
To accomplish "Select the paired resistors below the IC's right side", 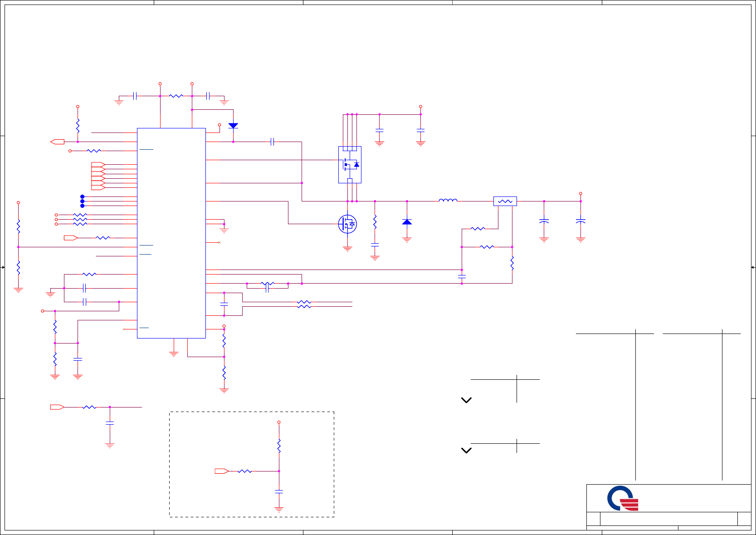I will [304, 304].
